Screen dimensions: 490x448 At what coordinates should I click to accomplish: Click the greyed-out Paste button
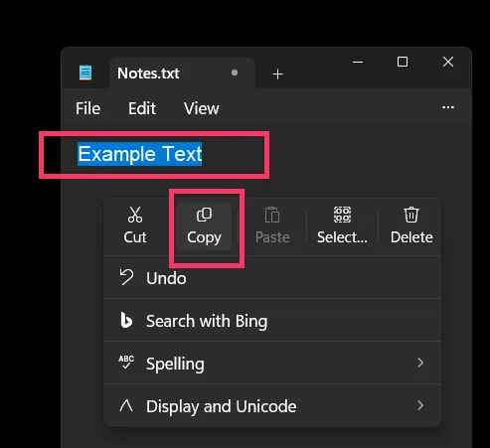tap(272, 226)
